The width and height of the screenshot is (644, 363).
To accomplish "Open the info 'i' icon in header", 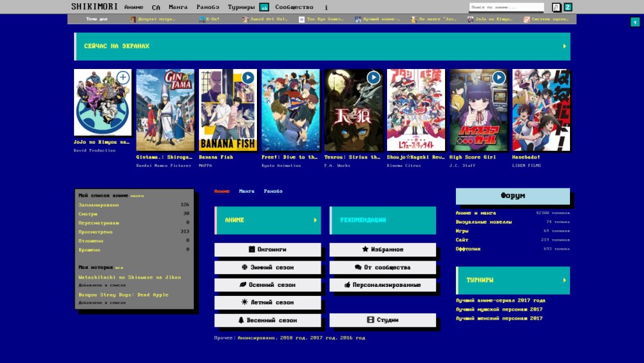I will [x=326, y=7].
